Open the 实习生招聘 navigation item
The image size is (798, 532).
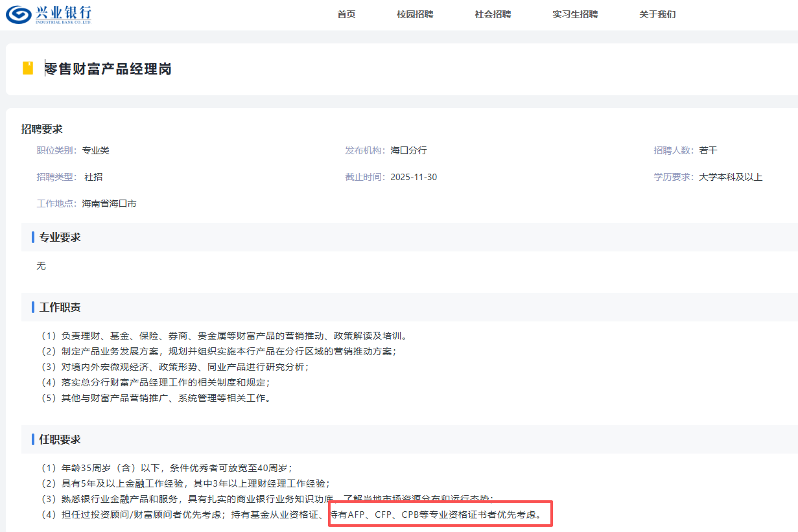point(575,14)
